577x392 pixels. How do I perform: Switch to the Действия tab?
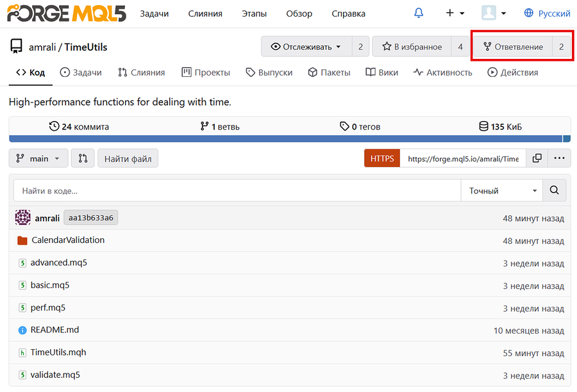tap(513, 72)
